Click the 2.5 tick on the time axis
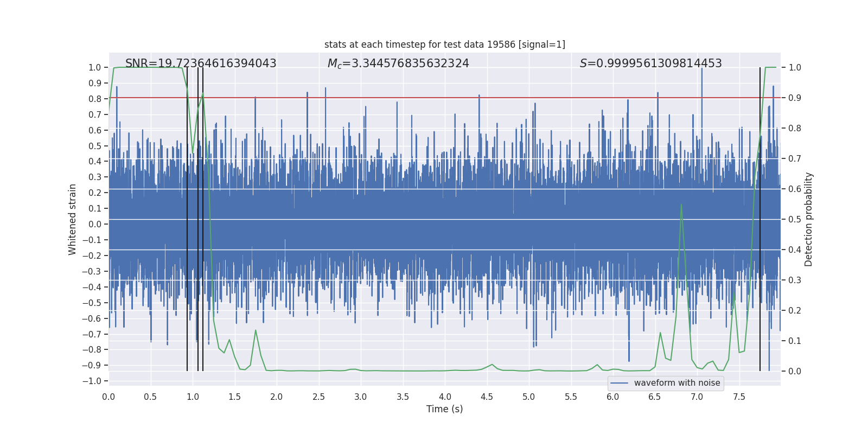 pyautogui.click(x=318, y=397)
